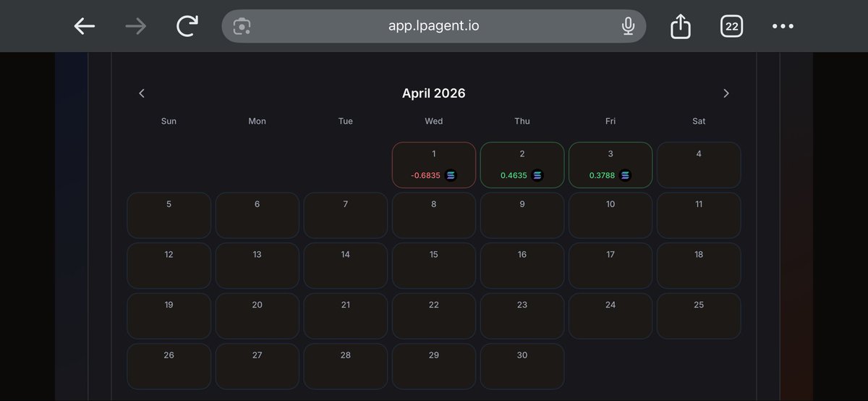Click the Fri weekday column header

click(x=610, y=121)
